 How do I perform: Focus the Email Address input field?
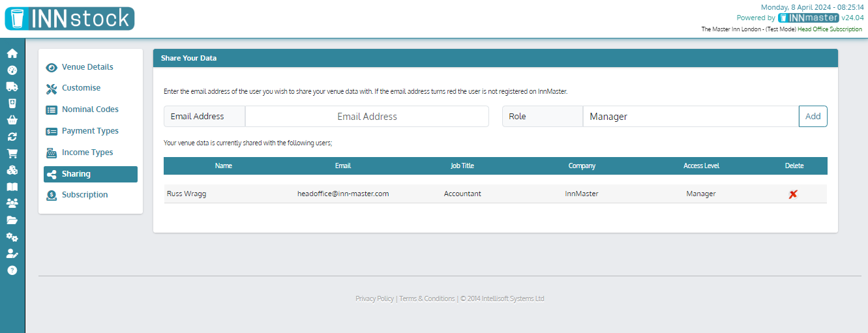click(x=367, y=117)
